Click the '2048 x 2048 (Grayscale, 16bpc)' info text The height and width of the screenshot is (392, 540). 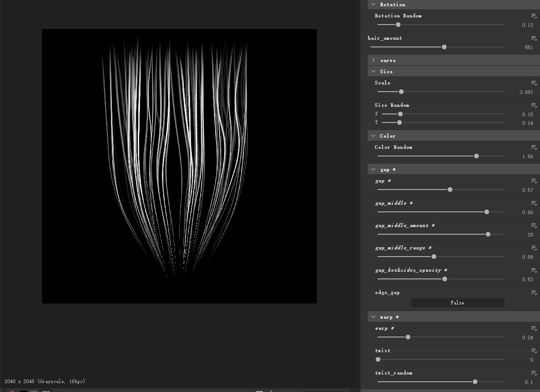click(x=45, y=381)
